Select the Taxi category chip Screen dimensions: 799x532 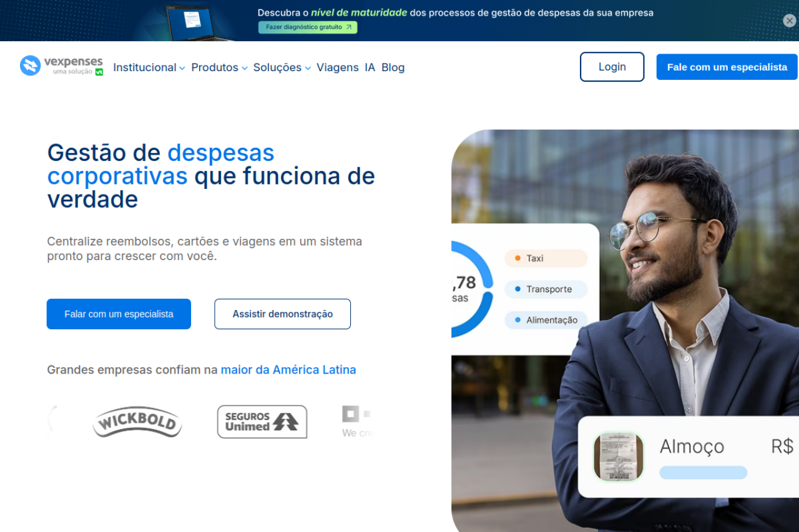(546, 258)
